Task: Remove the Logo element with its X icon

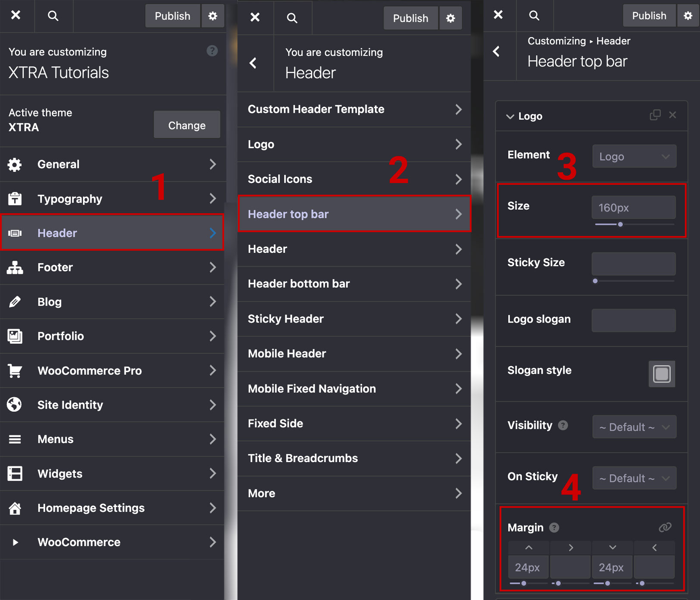Action: (672, 115)
